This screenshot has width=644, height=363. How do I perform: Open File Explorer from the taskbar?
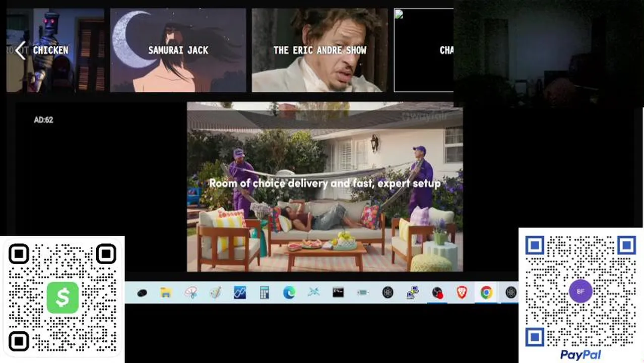166,292
